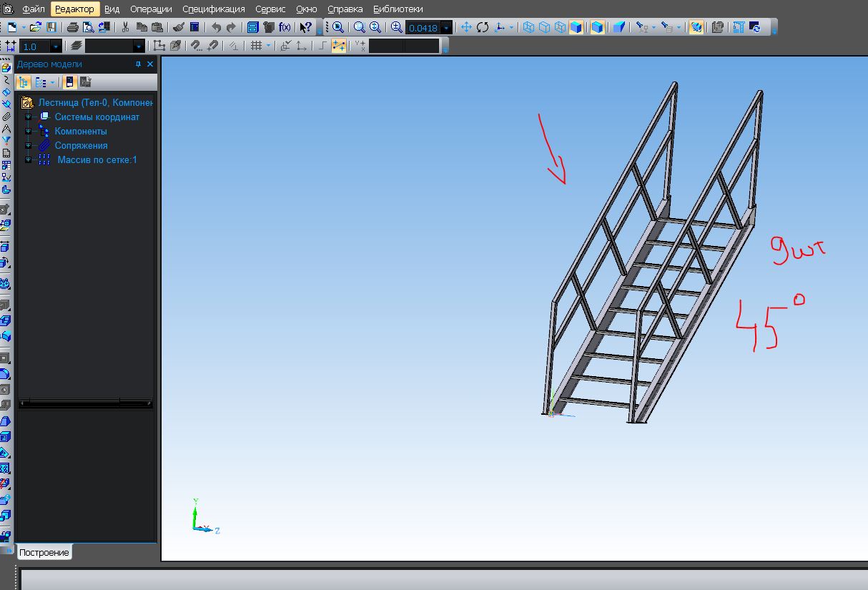Click the application icon in menu bar
The image size is (868, 590).
[x=8, y=9]
